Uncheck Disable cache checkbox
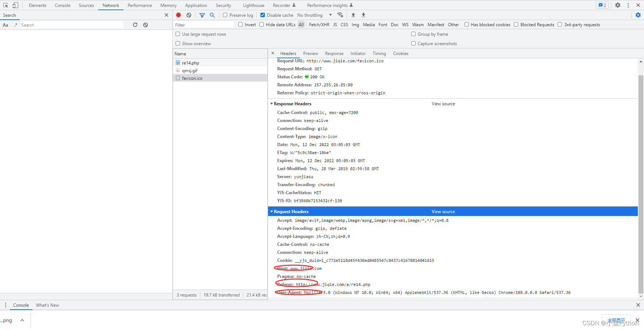644x330 pixels. point(263,15)
